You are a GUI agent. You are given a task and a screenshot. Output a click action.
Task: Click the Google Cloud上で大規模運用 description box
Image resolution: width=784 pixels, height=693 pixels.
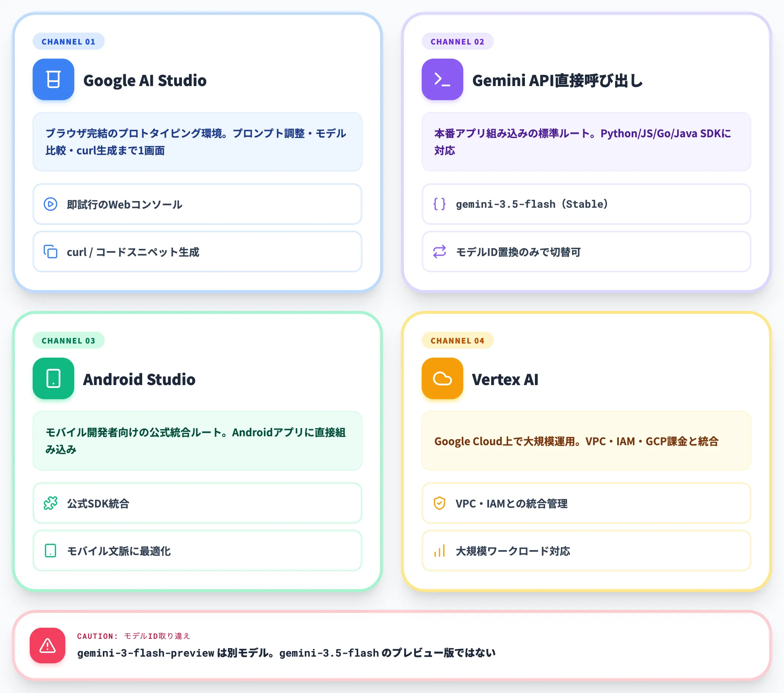tap(587, 441)
